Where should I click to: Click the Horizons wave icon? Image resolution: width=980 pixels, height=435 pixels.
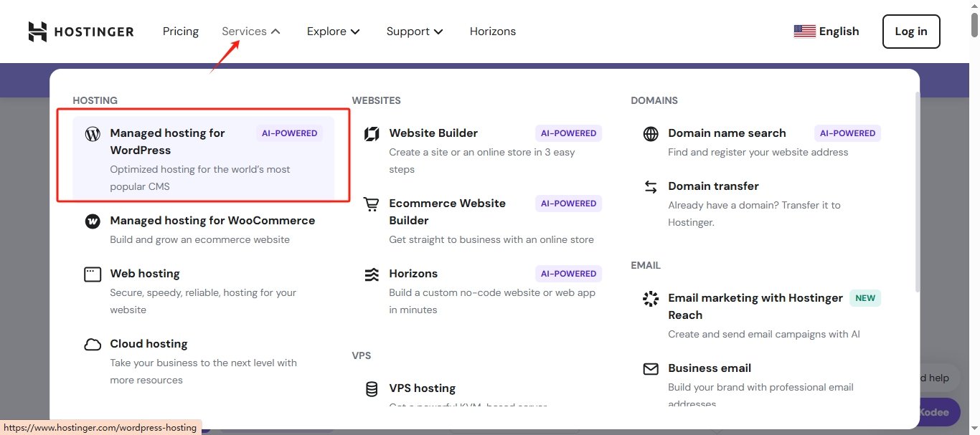click(x=372, y=274)
